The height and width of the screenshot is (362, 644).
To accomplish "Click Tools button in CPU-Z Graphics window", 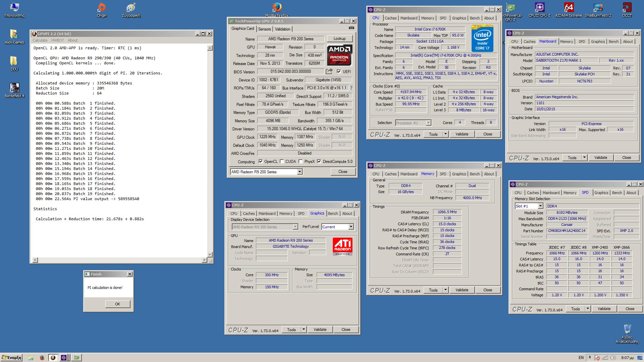I will tap(291, 329).
